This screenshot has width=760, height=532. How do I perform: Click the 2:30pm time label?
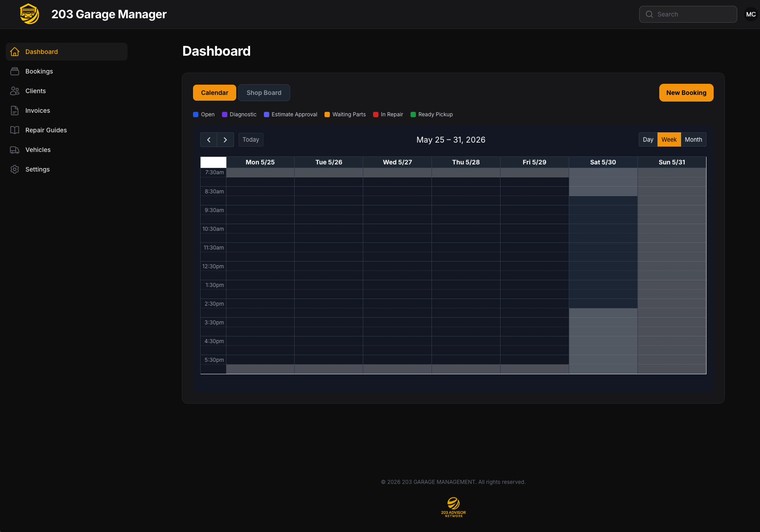(214, 304)
